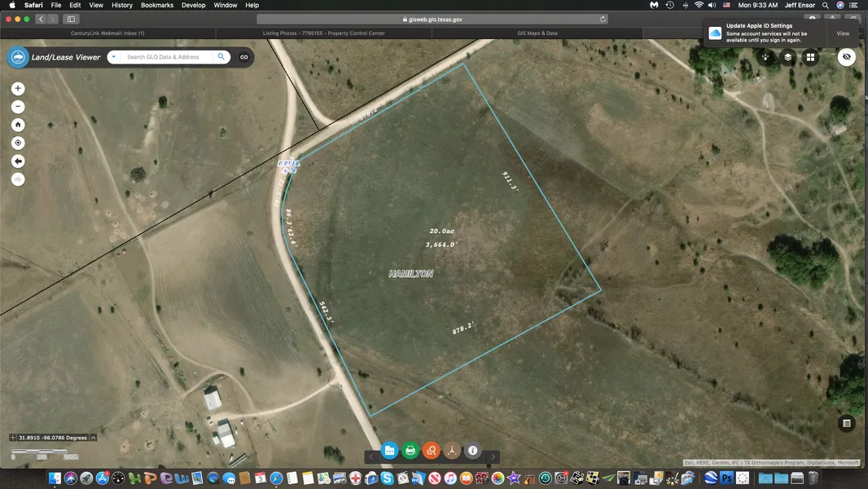
Task: Click the Search GLO Data & Address field
Action: pos(169,57)
